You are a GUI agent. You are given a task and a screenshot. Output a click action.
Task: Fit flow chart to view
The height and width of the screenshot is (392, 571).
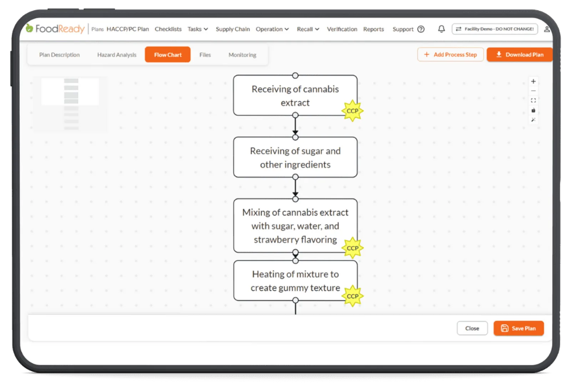(533, 101)
